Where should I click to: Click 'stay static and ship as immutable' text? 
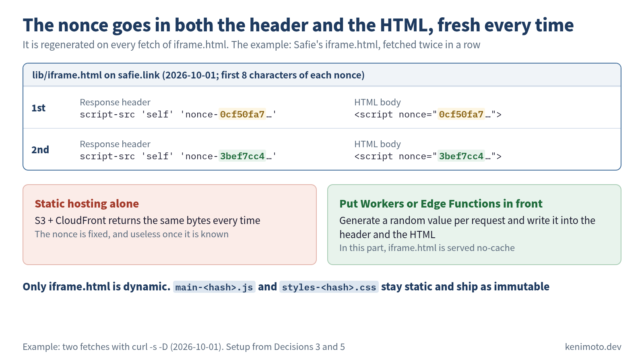[x=465, y=286]
